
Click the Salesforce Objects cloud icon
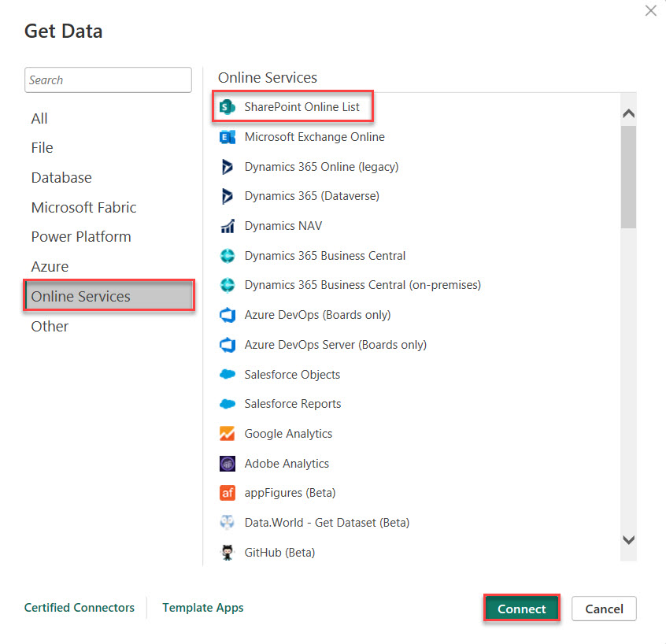click(228, 375)
